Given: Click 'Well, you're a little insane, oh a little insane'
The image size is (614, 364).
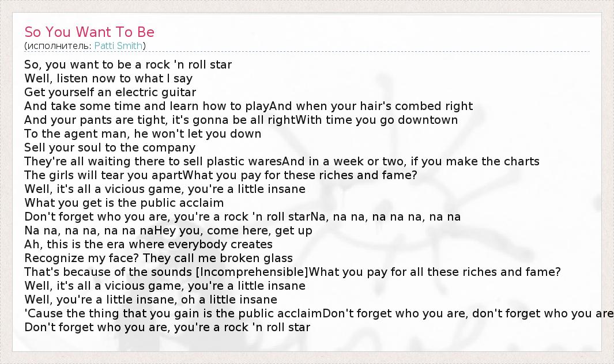Looking at the screenshot, I should (x=151, y=299).
